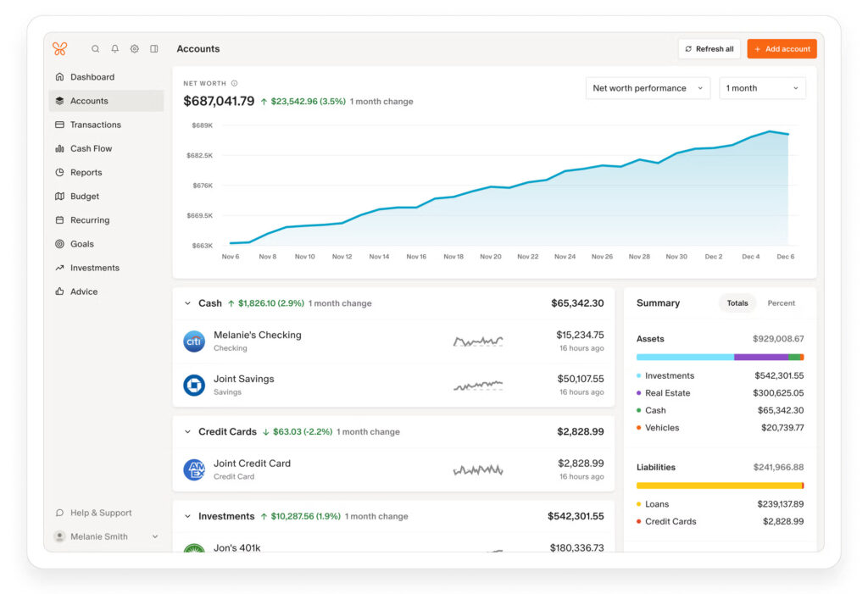
Task: Switch Summary view to Percent
Action: coord(781,303)
